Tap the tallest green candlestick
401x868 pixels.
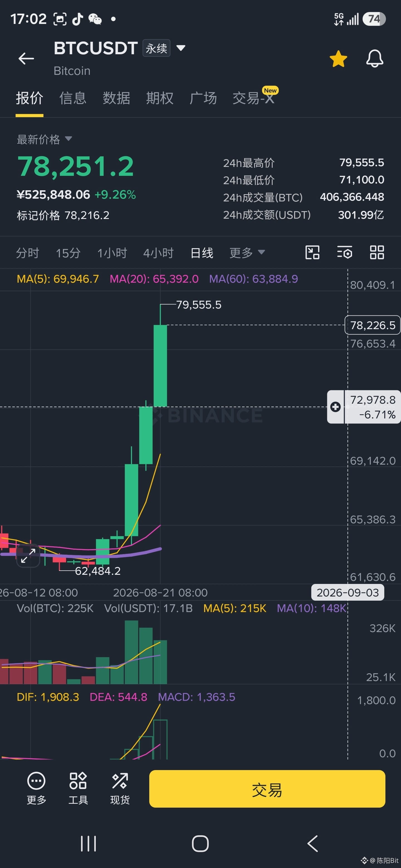(x=160, y=366)
